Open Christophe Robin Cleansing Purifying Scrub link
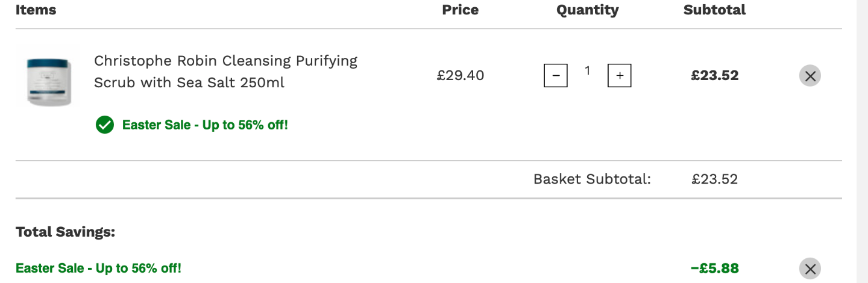Image resolution: width=868 pixels, height=283 pixels. (x=225, y=72)
